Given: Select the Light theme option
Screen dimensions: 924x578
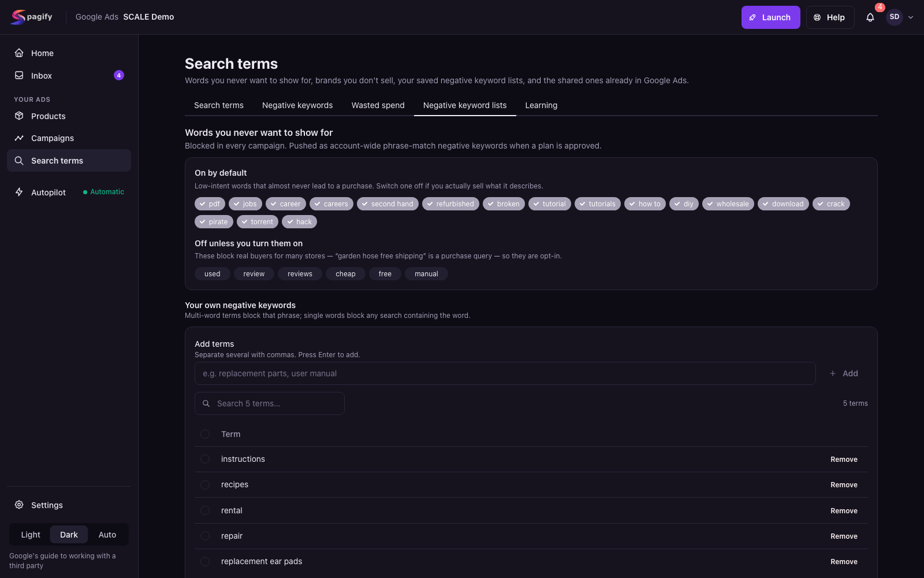Looking at the screenshot, I should [31, 535].
